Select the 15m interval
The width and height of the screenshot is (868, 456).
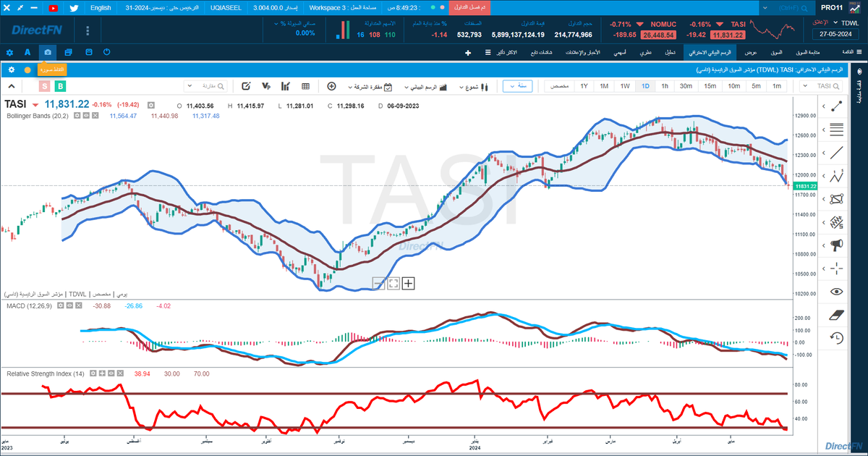[710, 86]
